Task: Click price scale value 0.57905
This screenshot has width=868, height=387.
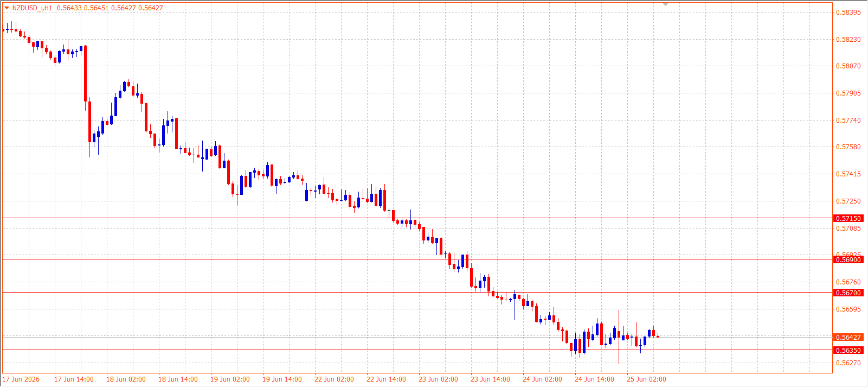Action: tap(848, 93)
